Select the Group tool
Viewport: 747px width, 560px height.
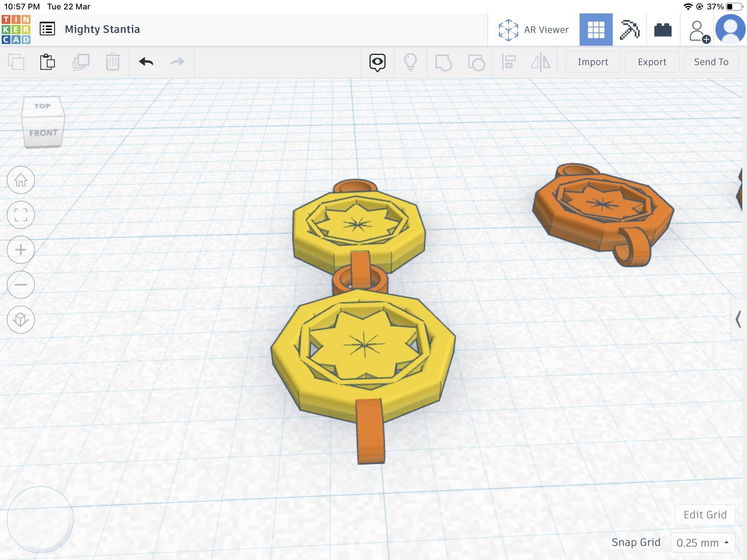coord(443,62)
